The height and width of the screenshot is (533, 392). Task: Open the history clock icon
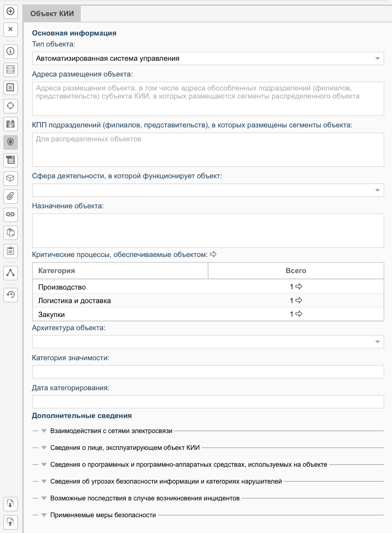tap(11, 295)
